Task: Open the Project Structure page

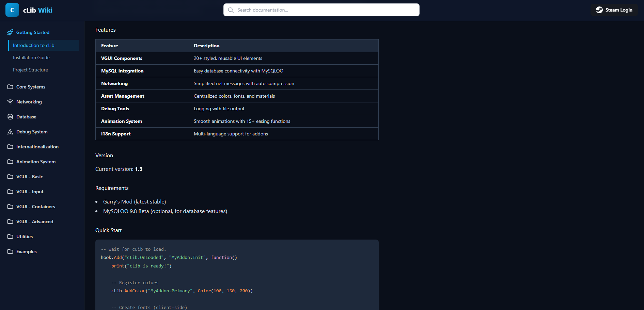Action: pos(43,70)
